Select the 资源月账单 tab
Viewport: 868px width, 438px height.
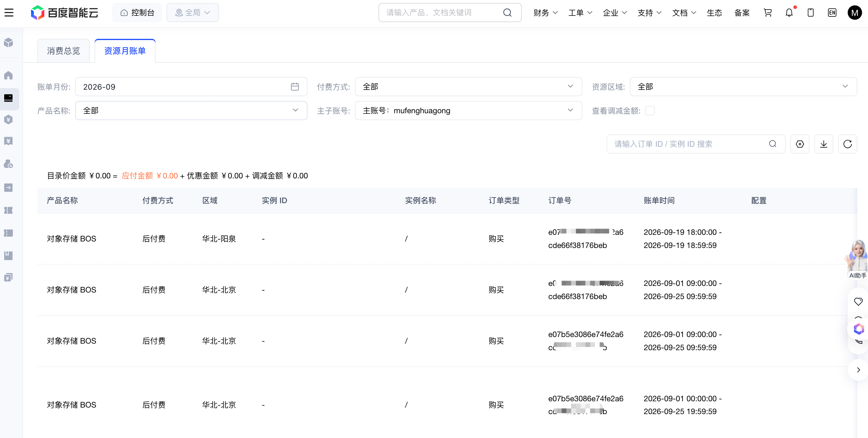[125, 51]
